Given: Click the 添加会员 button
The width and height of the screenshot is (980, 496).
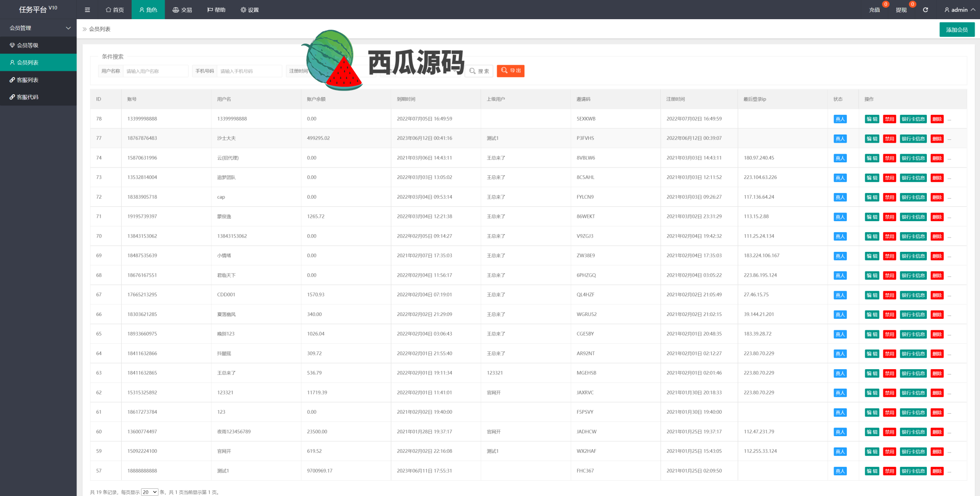Looking at the screenshot, I should click(x=957, y=30).
